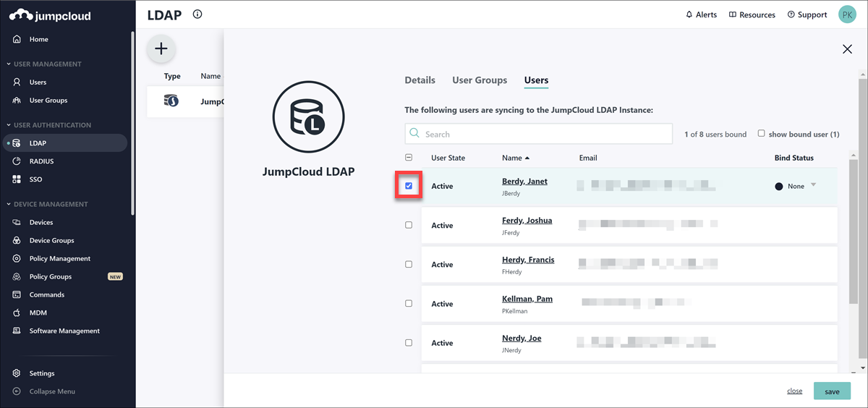The image size is (868, 408).
Task: Expand Bind Status dropdown for Janet Berdy
Action: point(813,186)
